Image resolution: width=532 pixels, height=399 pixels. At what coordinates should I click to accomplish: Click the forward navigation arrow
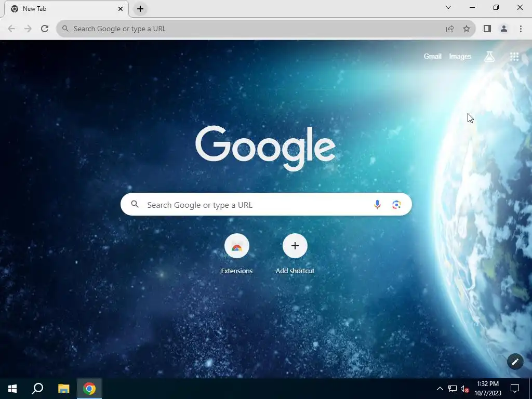[x=28, y=29]
